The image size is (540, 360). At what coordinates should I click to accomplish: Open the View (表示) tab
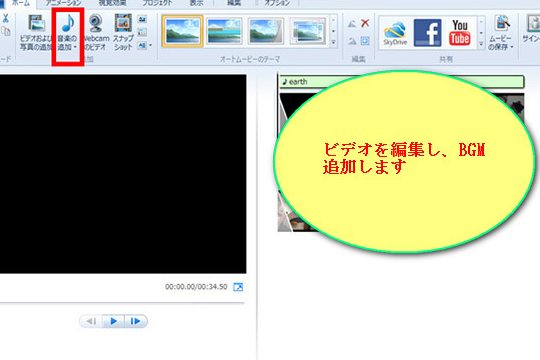pyautogui.click(x=196, y=3)
